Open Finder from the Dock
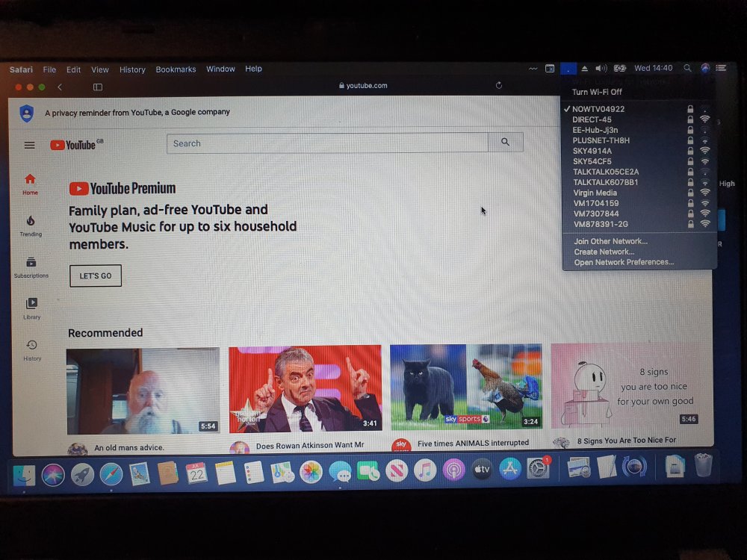 24,475
